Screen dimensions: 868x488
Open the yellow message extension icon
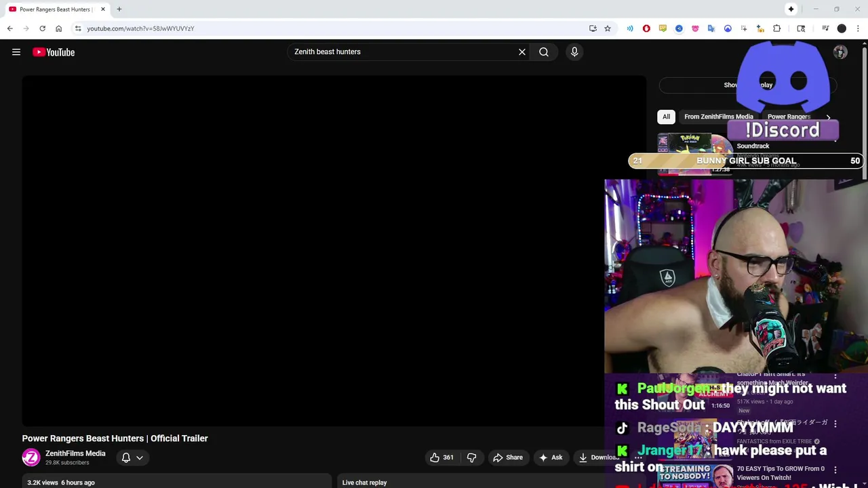(663, 28)
